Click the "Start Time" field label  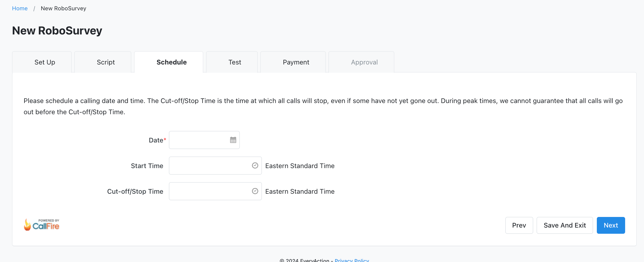(147, 166)
